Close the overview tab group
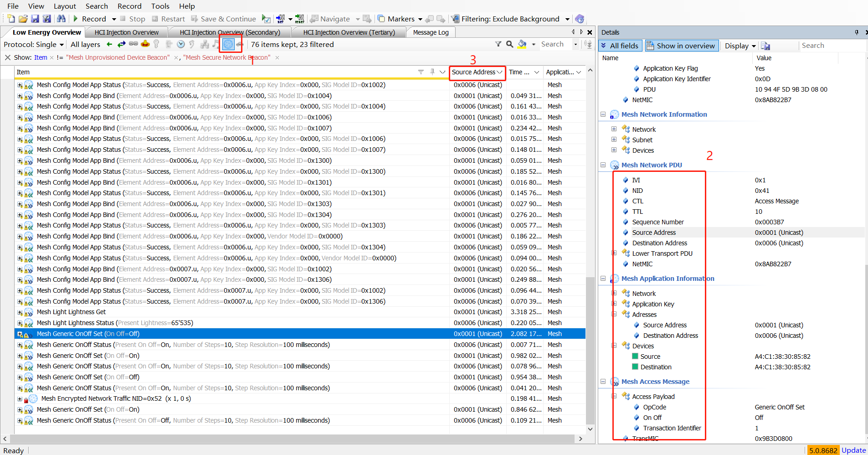 point(590,32)
